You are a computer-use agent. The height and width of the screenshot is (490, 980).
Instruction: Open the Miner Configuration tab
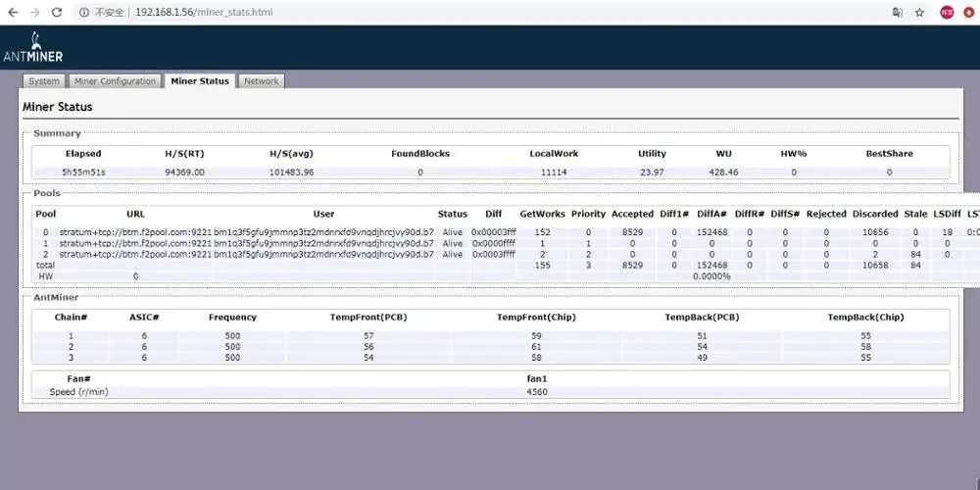click(115, 81)
